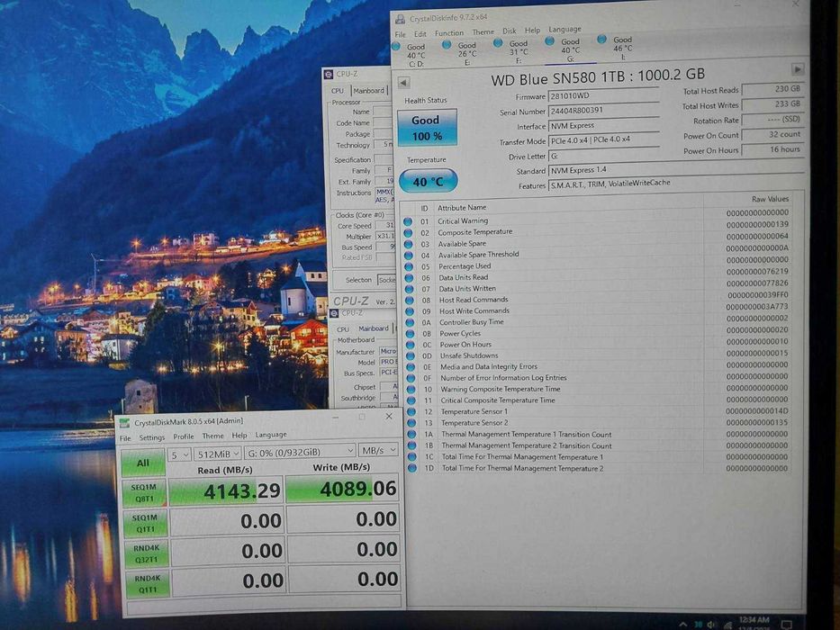Select Media and Data Integrity Errors row
840x630 pixels.
pyautogui.click(x=597, y=366)
